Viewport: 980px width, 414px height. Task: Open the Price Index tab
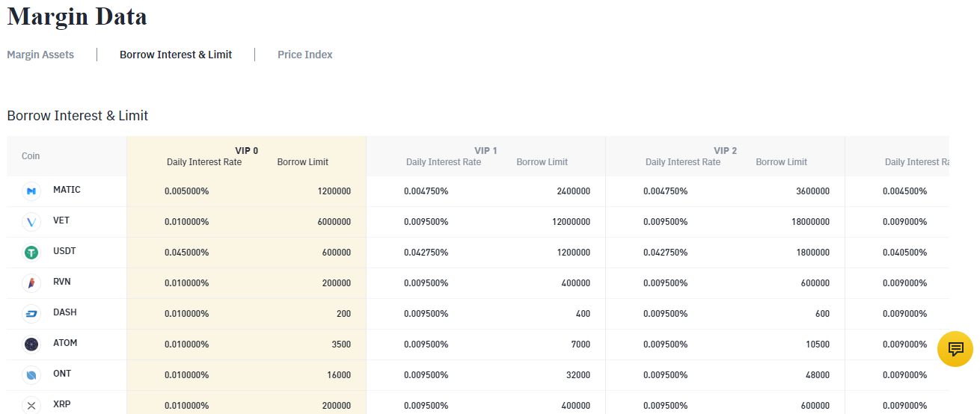[304, 55]
